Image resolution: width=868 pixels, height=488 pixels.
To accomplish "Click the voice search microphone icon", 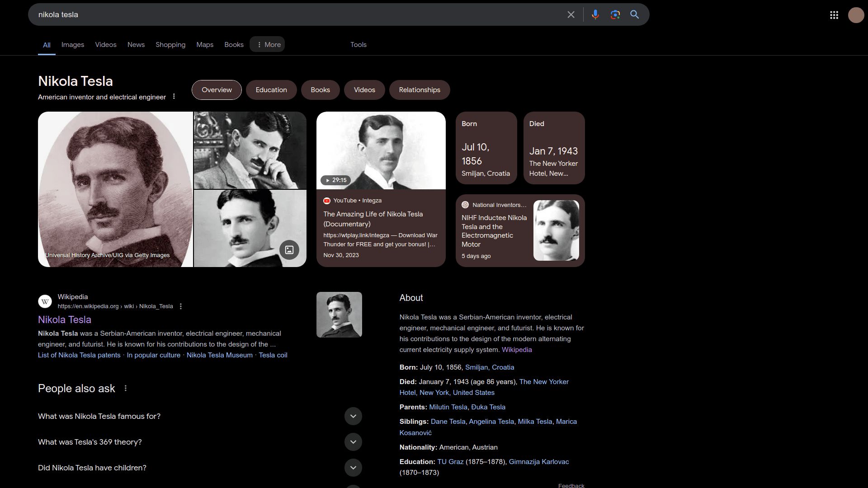I will 595,14.
